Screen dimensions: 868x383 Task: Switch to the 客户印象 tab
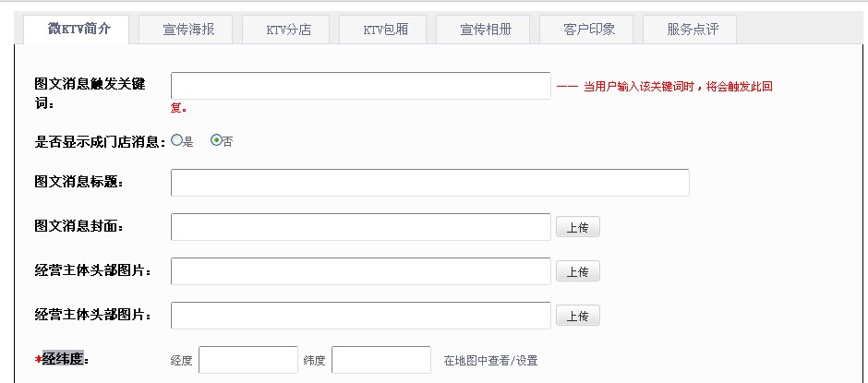tap(588, 29)
